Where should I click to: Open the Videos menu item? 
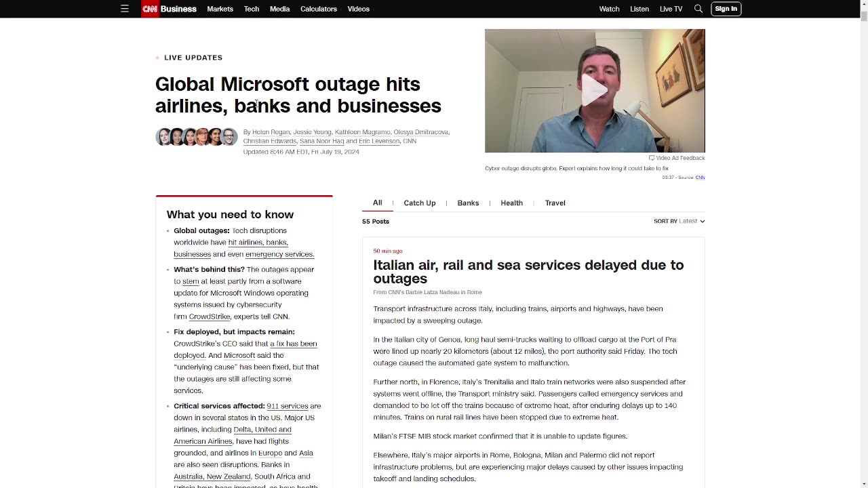point(359,9)
